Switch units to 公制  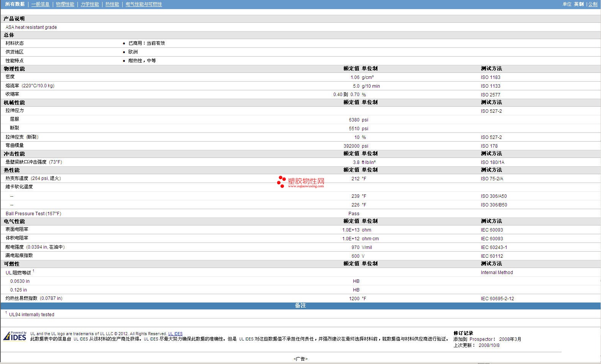[593, 4]
